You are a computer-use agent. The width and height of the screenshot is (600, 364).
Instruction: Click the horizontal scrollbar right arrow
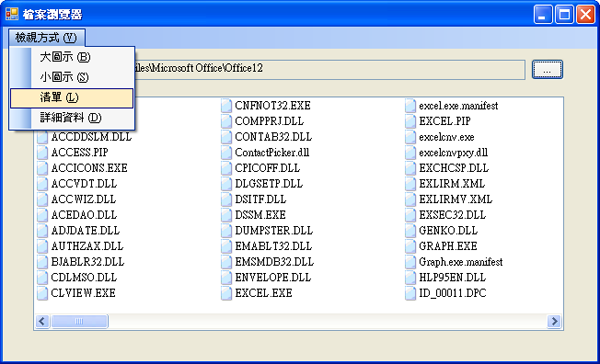tap(554, 321)
